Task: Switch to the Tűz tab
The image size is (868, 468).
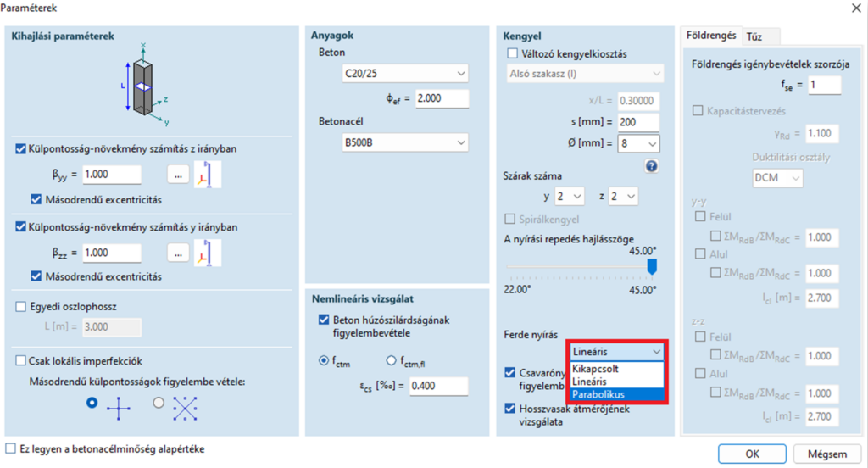Action: (x=753, y=36)
